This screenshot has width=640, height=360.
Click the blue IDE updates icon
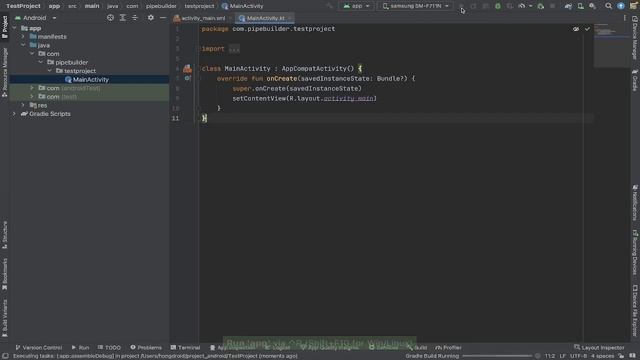click(621, 6)
